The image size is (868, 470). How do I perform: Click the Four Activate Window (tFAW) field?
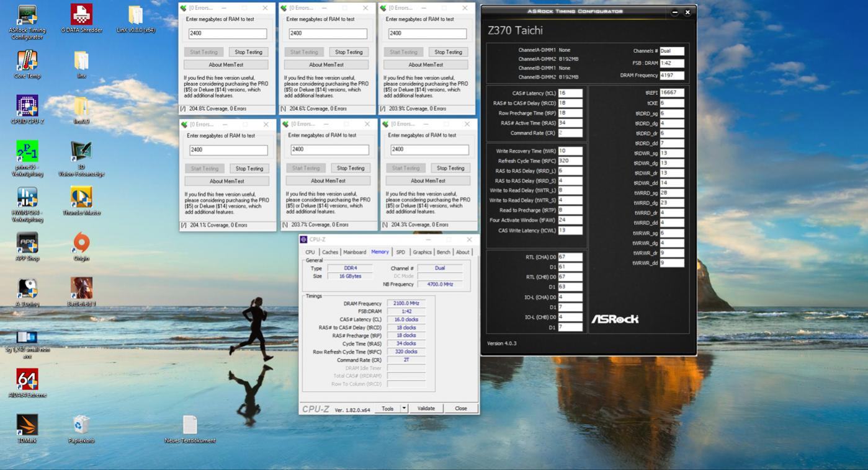[x=570, y=220]
